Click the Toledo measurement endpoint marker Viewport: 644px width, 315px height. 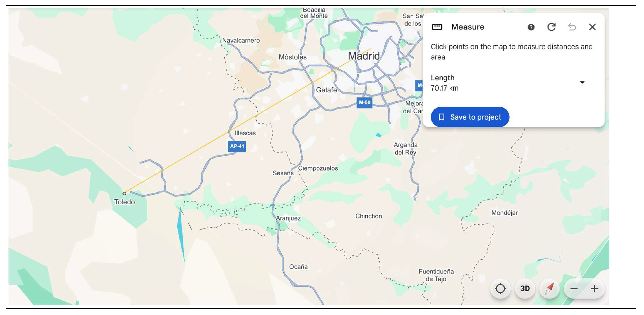(x=124, y=193)
